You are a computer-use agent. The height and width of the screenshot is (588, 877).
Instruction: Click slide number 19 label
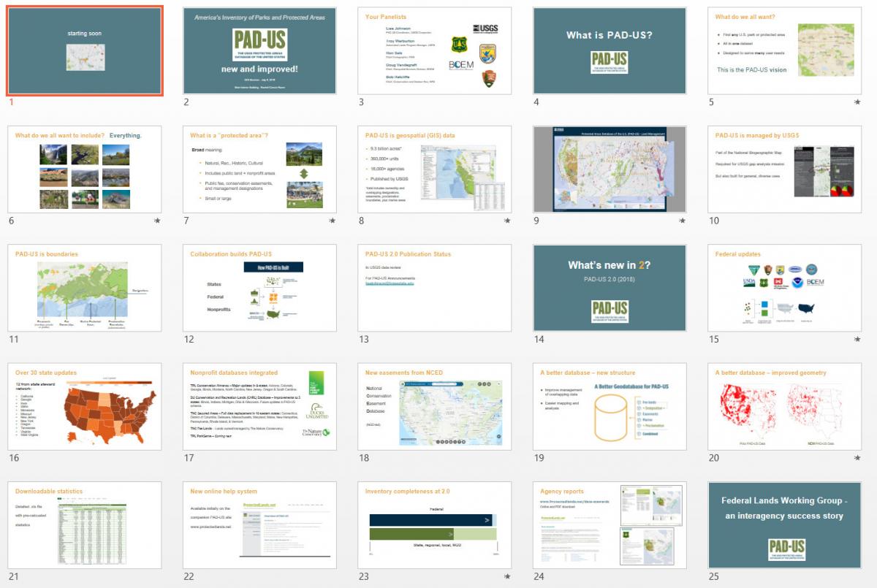[x=539, y=458]
